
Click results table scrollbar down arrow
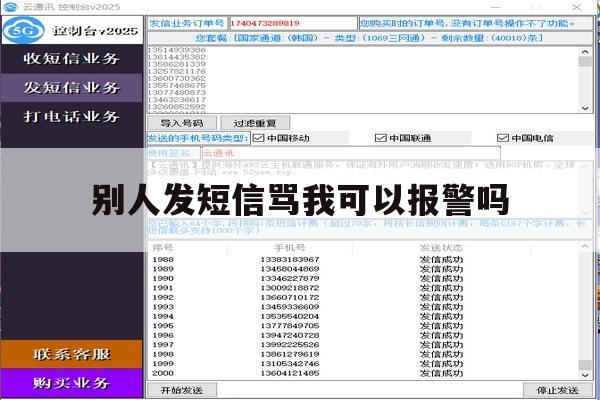585,375
